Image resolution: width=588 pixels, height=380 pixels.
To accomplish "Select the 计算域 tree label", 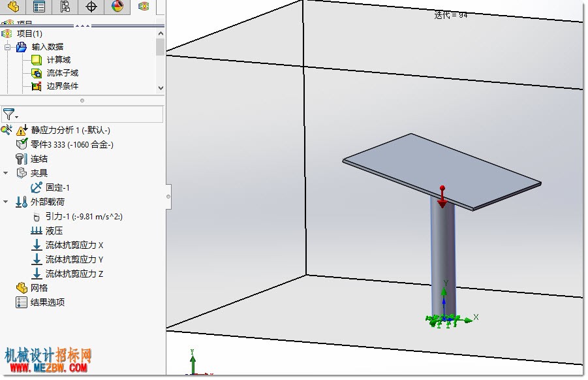I will pos(59,60).
